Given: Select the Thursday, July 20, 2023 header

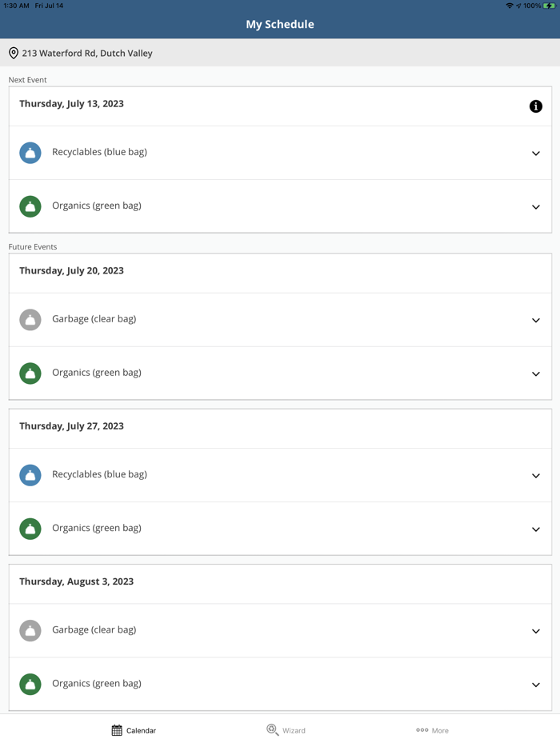Looking at the screenshot, I should tap(71, 271).
